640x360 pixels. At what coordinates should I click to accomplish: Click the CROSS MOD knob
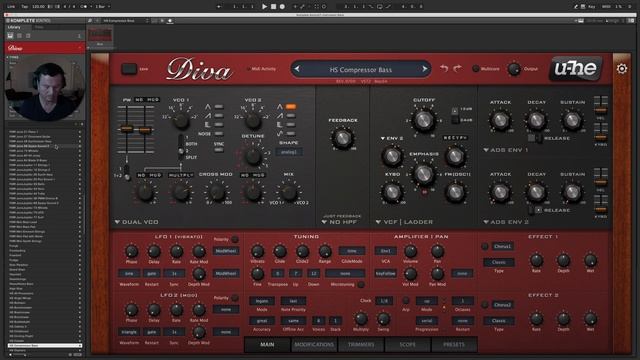point(216,193)
